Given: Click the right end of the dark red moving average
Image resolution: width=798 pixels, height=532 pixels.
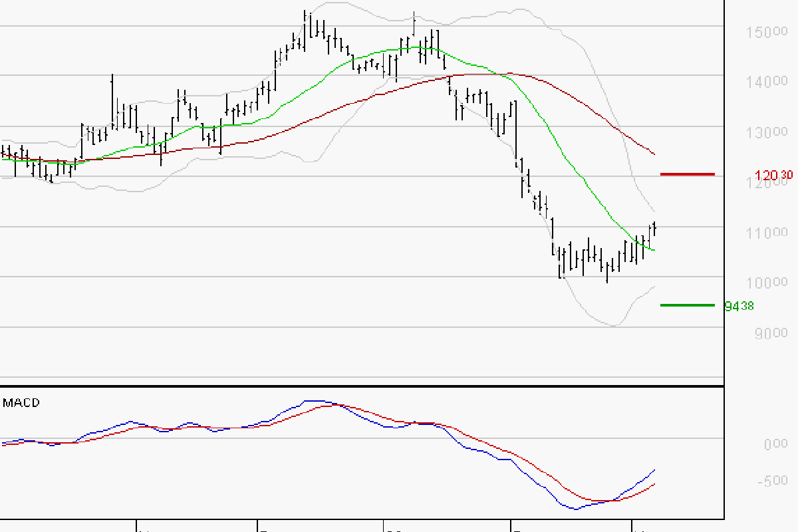Looking at the screenshot, I should coord(654,154).
